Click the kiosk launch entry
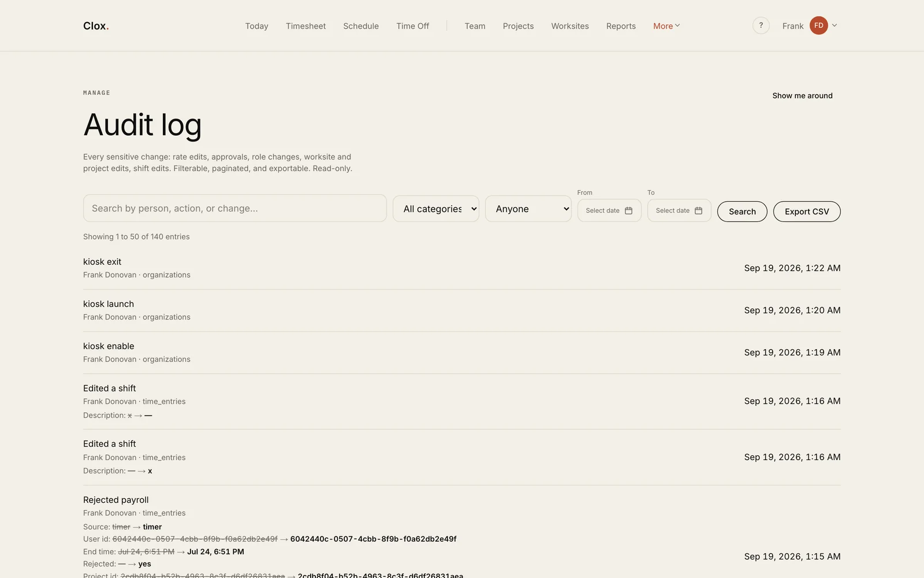This screenshot has height=578, width=924. 462,310
